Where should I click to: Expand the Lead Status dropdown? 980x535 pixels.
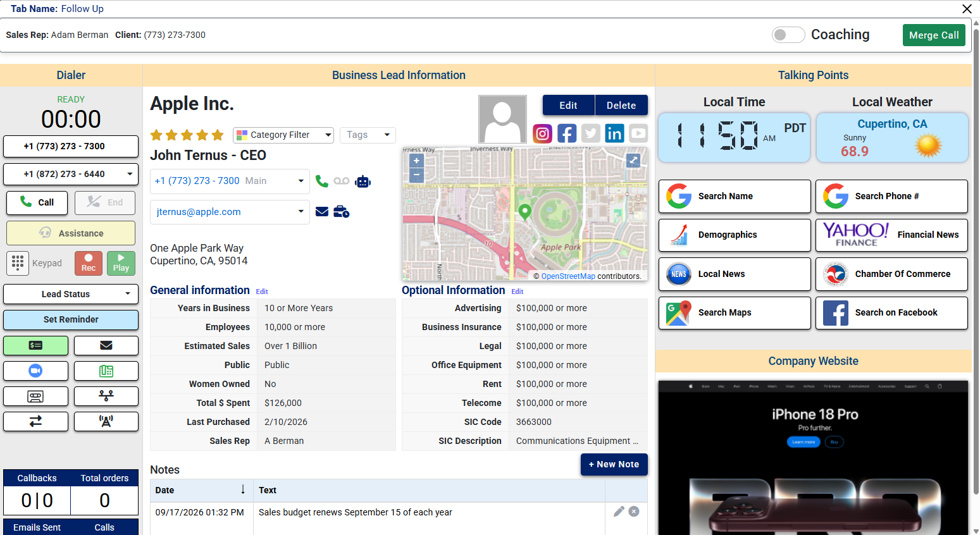[71, 294]
